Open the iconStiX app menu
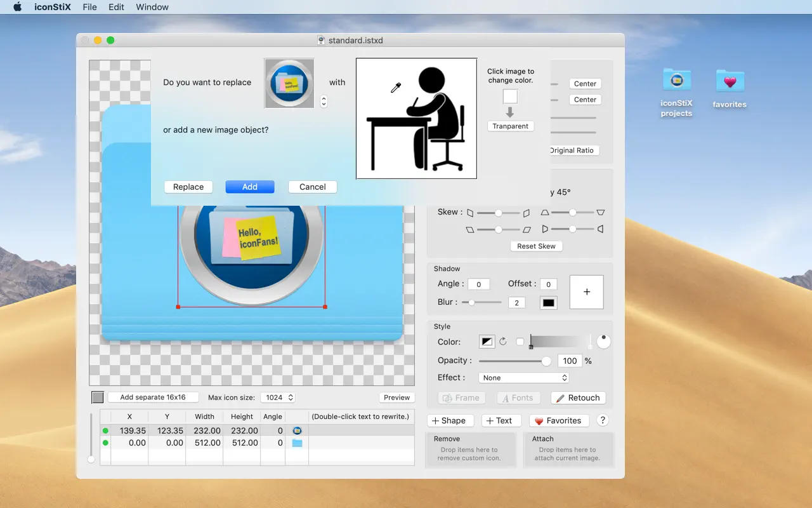Image resolution: width=812 pixels, height=508 pixels. pos(53,7)
